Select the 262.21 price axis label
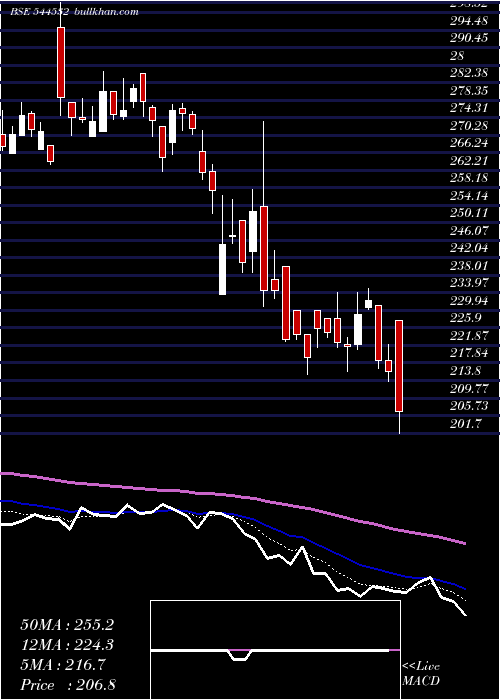 pos(469,161)
